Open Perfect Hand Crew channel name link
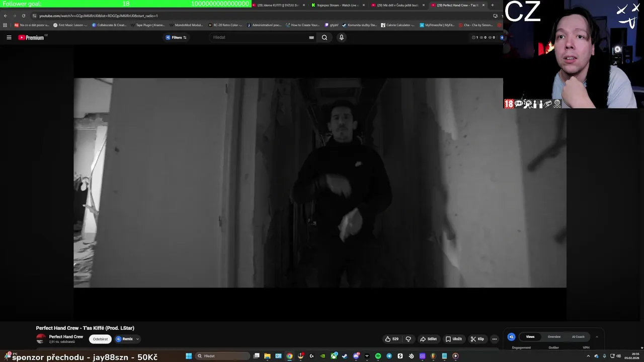644x362 pixels. click(66, 337)
